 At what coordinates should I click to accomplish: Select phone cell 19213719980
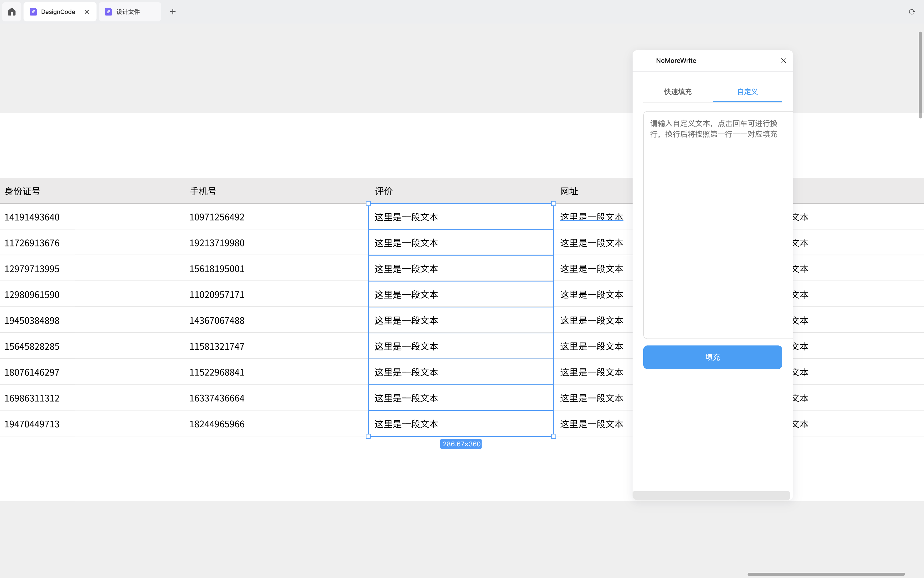(x=217, y=243)
